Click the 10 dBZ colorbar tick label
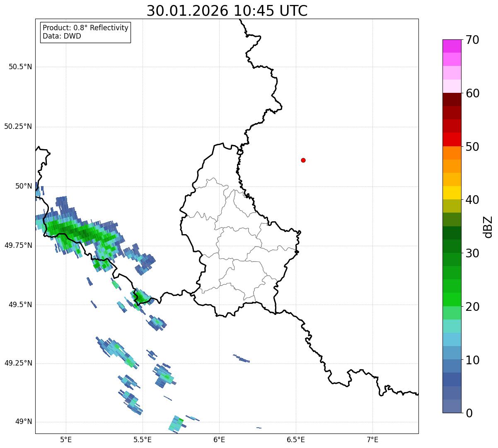This screenshot has width=498, height=448. point(472,360)
